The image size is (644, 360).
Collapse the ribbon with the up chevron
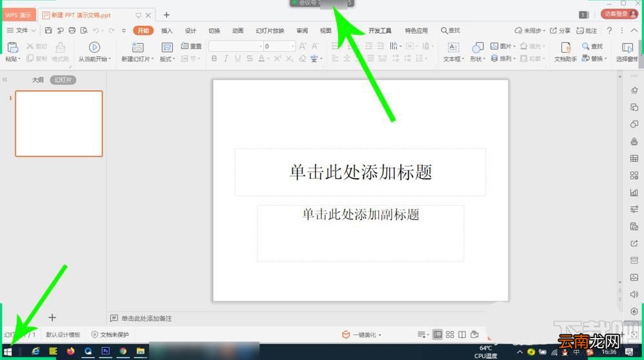pos(634,30)
